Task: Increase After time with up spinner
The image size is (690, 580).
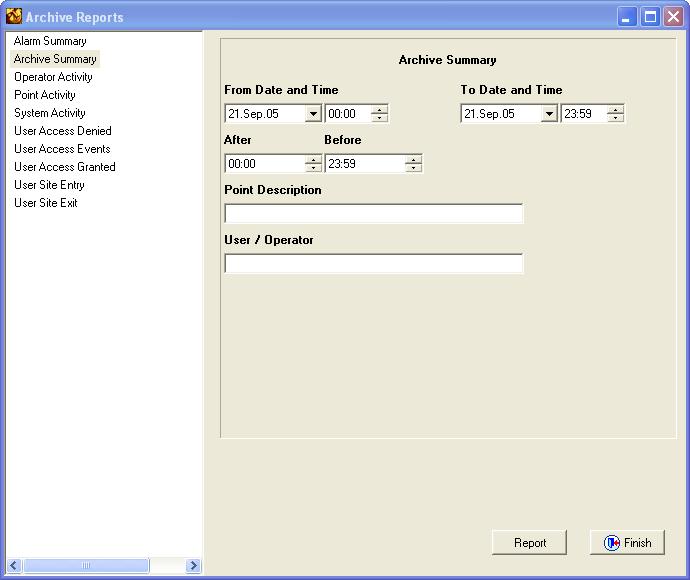Action: tap(313, 160)
